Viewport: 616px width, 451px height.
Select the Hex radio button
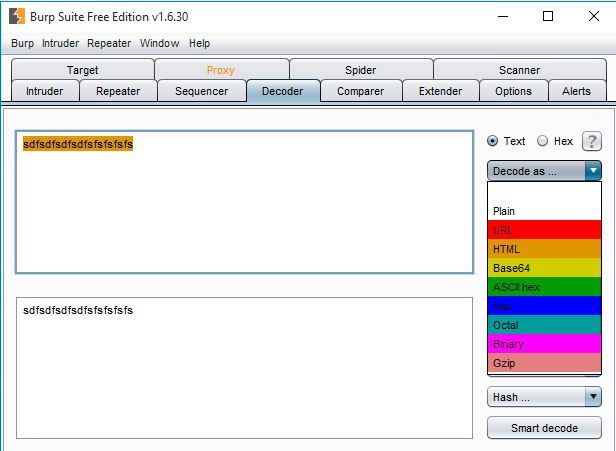pos(543,141)
